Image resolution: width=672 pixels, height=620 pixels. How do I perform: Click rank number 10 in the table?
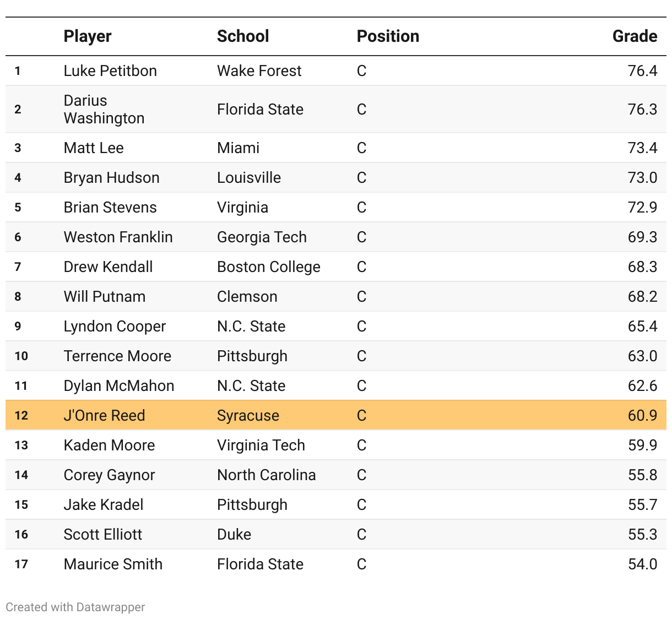click(x=21, y=356)
